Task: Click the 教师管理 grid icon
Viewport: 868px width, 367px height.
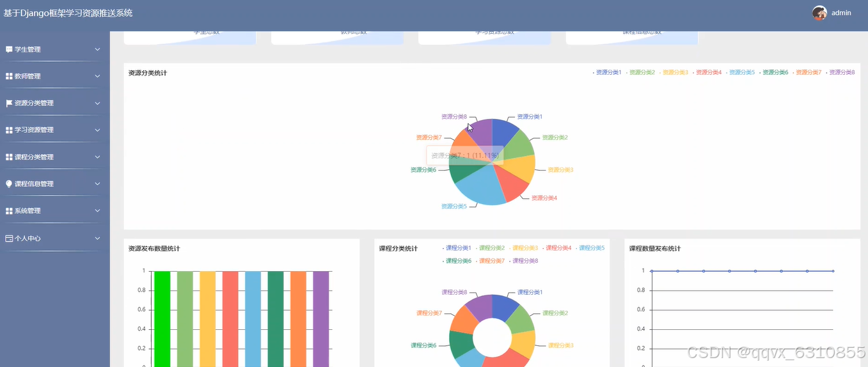Action: point(9,76)
